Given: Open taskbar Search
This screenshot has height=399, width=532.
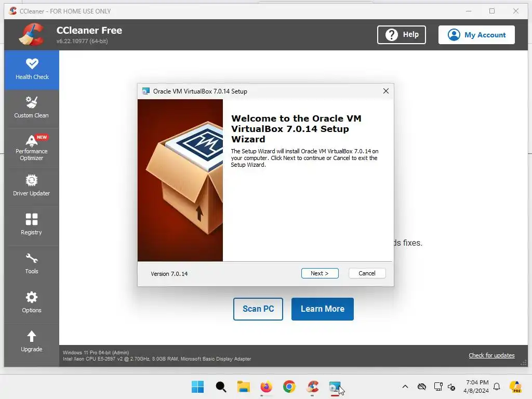Looking at the screenshot, I should [x=220, y=387].
